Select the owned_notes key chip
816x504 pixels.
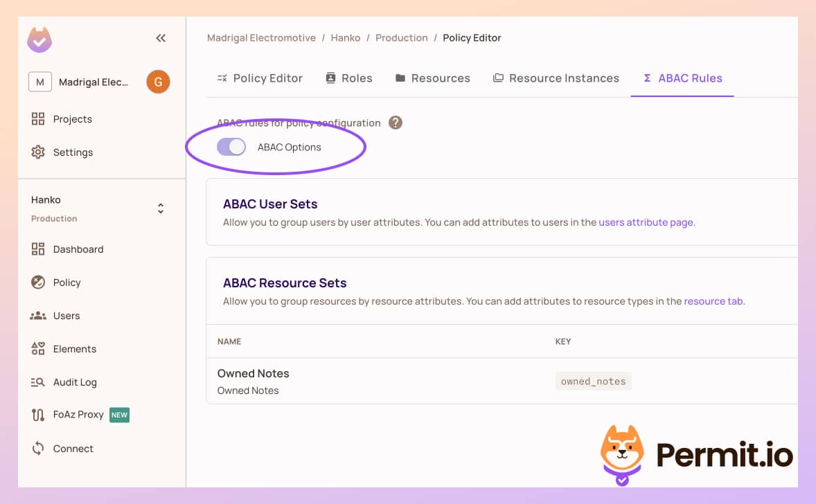[x=593, y=380]
